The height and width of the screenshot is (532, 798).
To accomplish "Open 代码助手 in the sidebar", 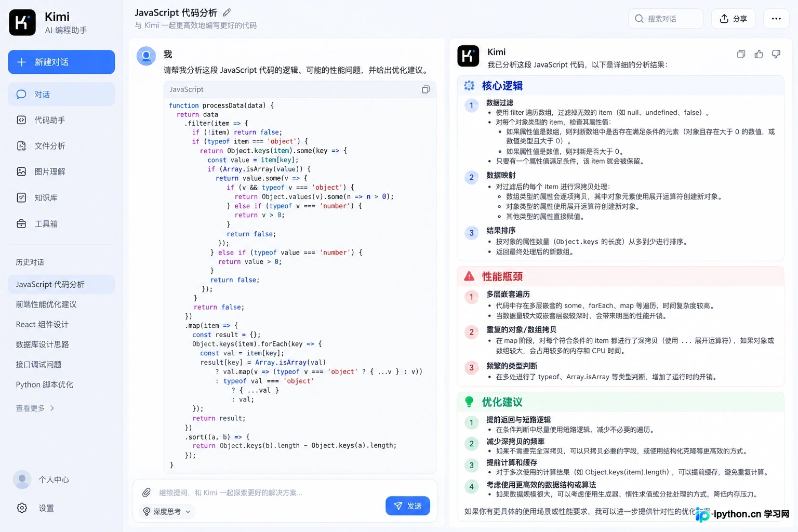I will 61,120.
